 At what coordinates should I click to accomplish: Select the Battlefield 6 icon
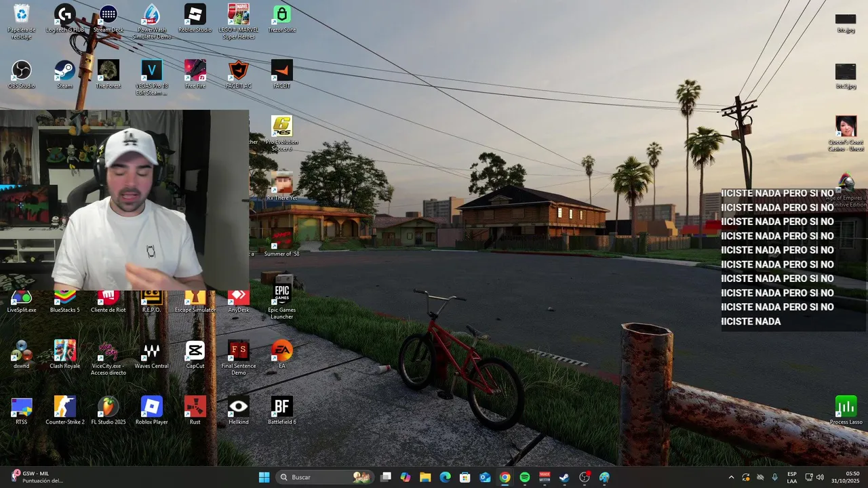pos(282,411)
